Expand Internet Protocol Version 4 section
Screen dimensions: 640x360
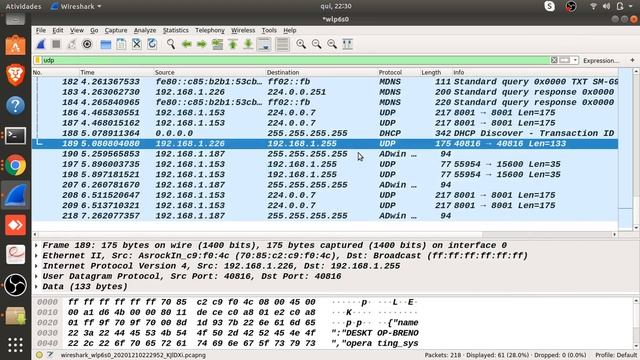36,266
